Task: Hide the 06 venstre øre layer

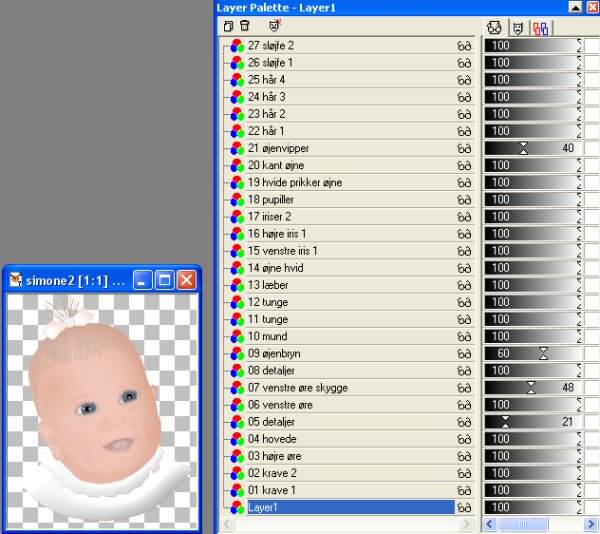Action: pyautogui.click(x=464, y=405)
